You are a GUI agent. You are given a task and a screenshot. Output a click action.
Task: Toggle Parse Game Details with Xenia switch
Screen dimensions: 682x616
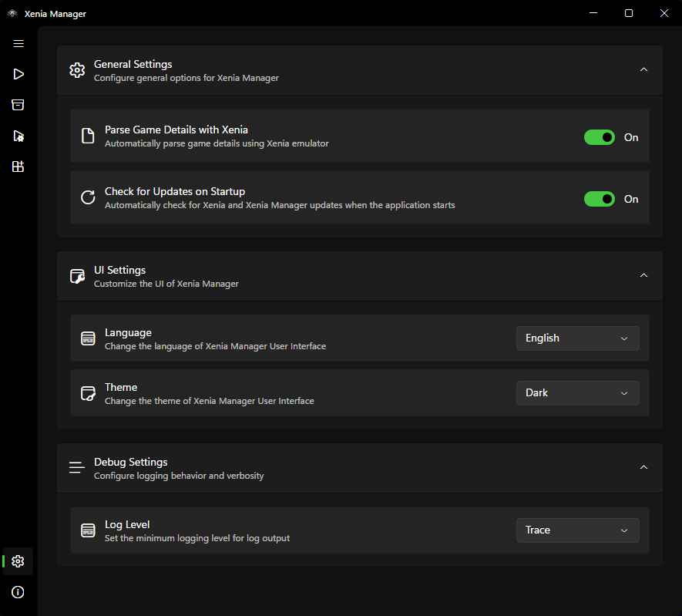tap(600, 137)
